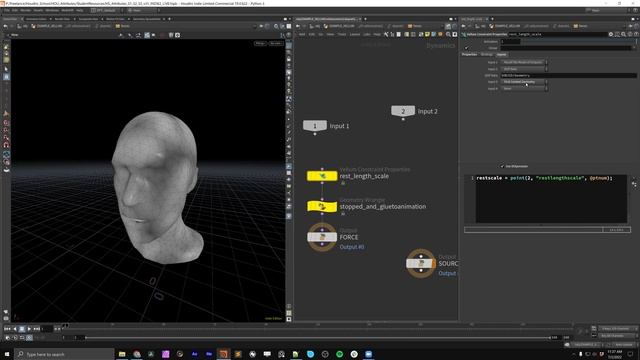
Task: Jump to first frame in playbar
Action: (7, 329)
